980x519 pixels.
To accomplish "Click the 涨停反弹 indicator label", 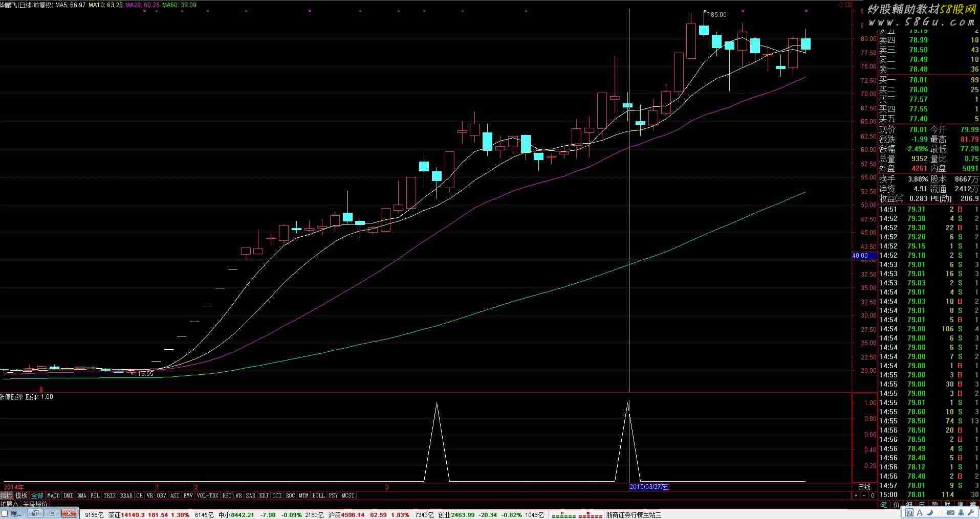I will 11,397.
